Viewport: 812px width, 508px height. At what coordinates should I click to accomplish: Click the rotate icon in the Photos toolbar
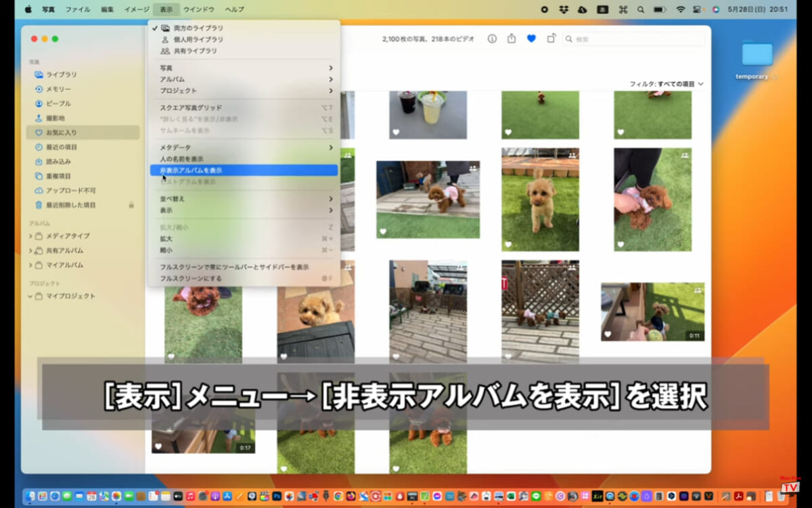pos(551,39)
